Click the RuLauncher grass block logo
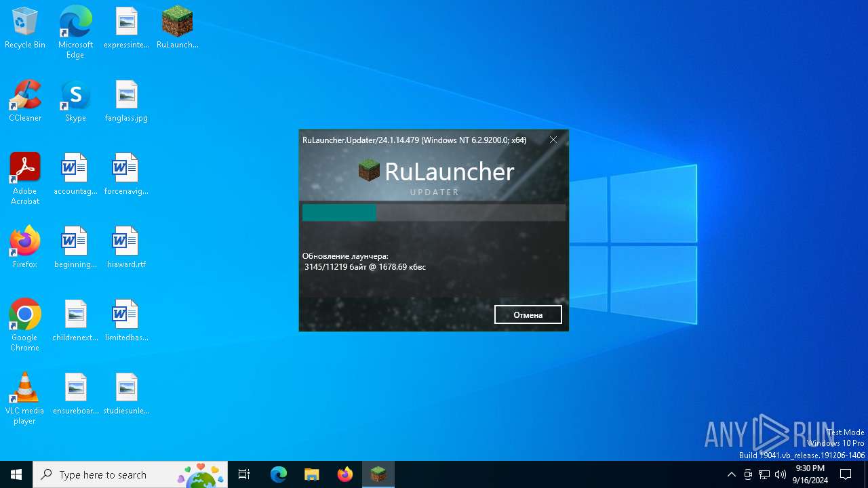Viewport: 868px width, 488px height. 370,171
